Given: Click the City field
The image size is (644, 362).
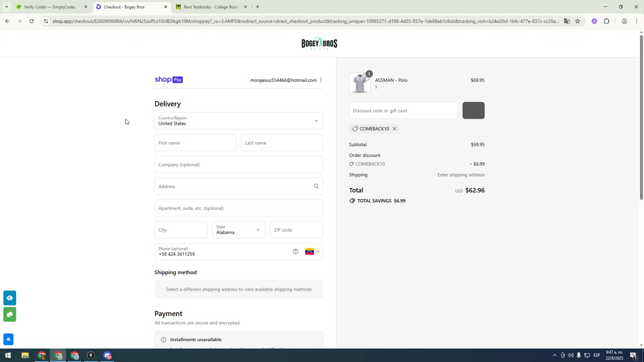Looking at the screenshot, I should click(181, 230).
